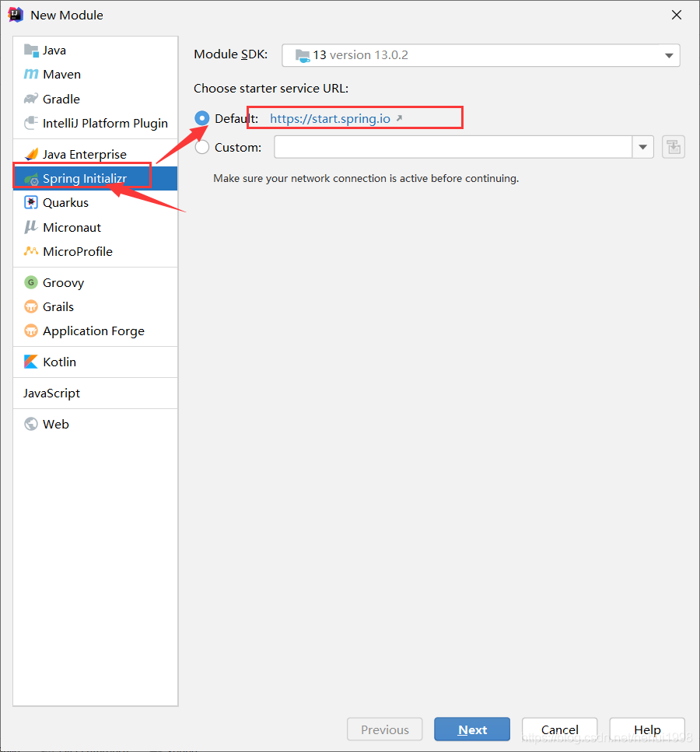
Task: Open Help for the dialog
Action: [x=647, y=729]
